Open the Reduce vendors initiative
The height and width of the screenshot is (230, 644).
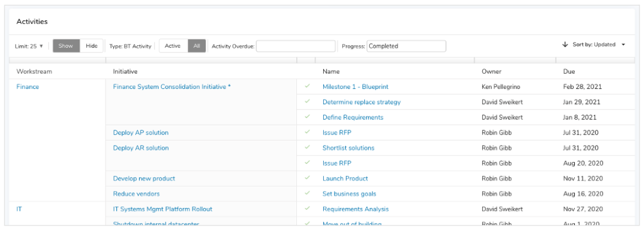tap(136, 193)
